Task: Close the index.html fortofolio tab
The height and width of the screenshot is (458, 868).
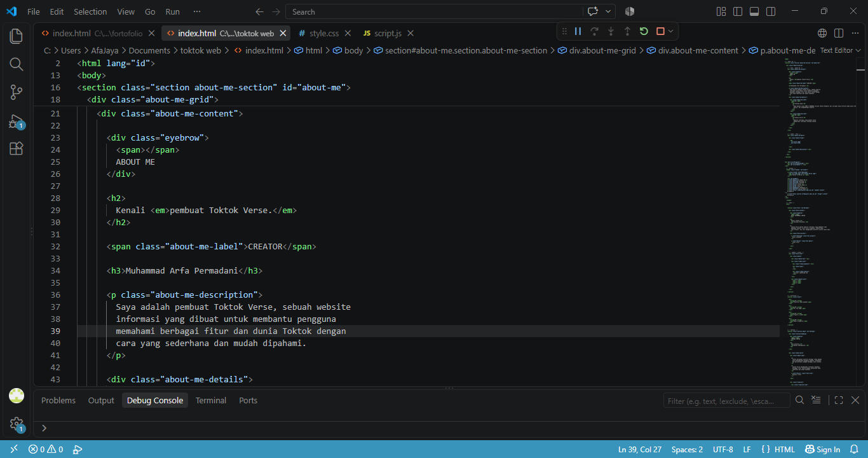Action: coord(151,33)
